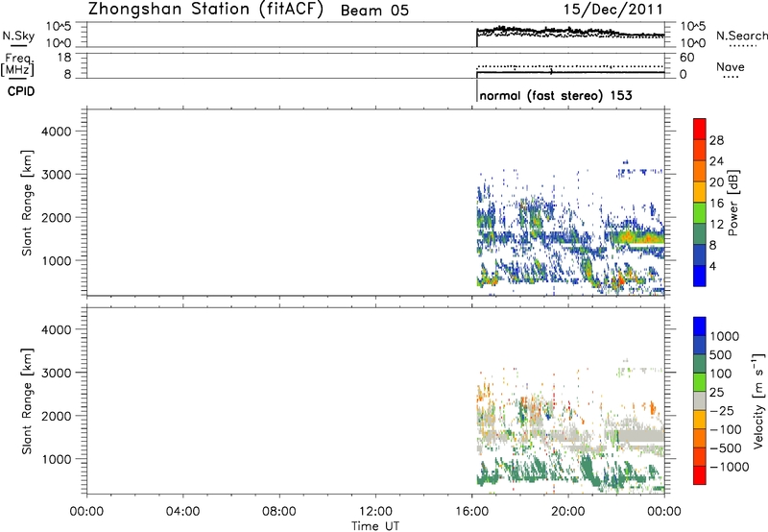Click the 'Freq. [MHz]' axis label
The width and height of the screenshot is (768, 532).
tap(17, 65)
